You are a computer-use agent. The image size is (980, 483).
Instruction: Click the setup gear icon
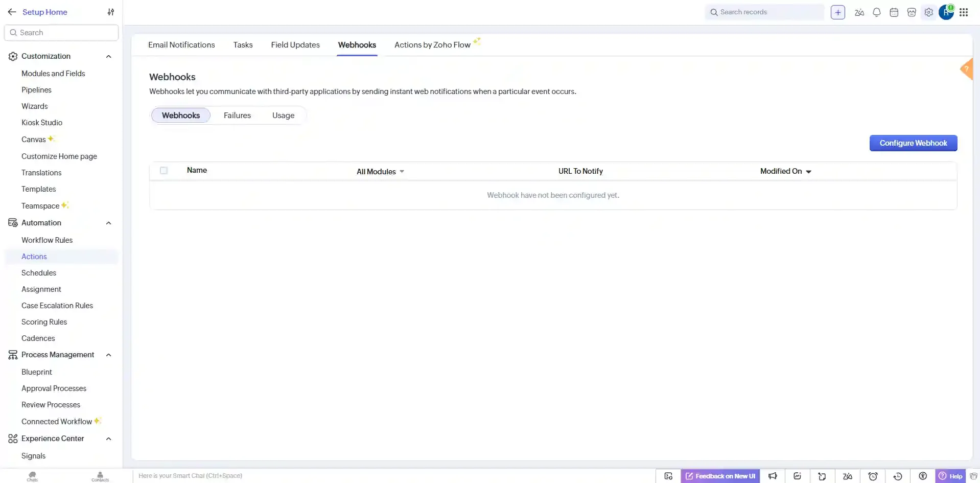[929, 12]
